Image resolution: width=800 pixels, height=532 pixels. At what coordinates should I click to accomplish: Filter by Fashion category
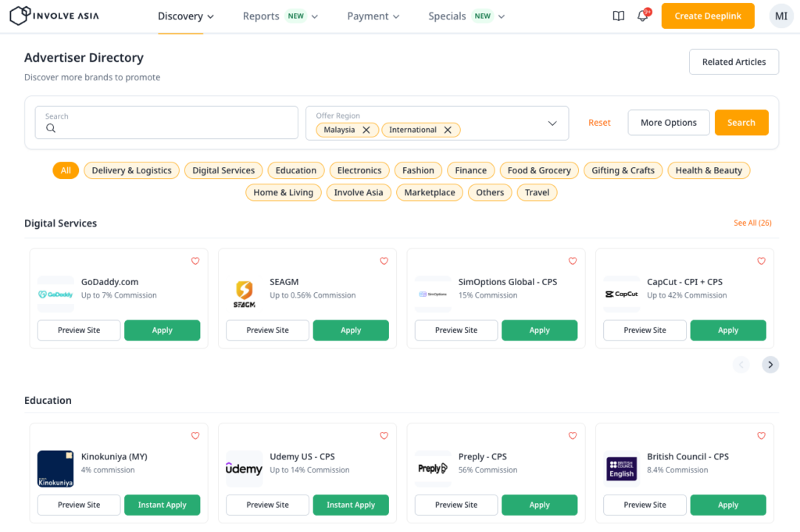pyautogui.click(x=419, y=170)
